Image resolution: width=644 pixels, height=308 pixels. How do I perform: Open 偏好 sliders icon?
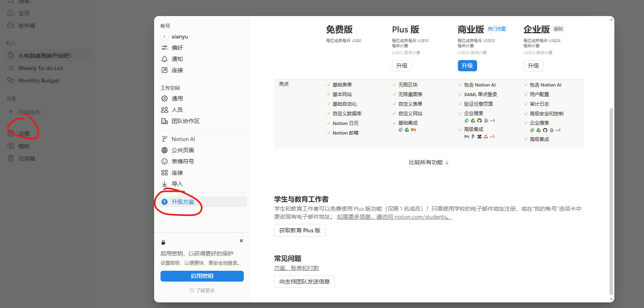[165, 48]
